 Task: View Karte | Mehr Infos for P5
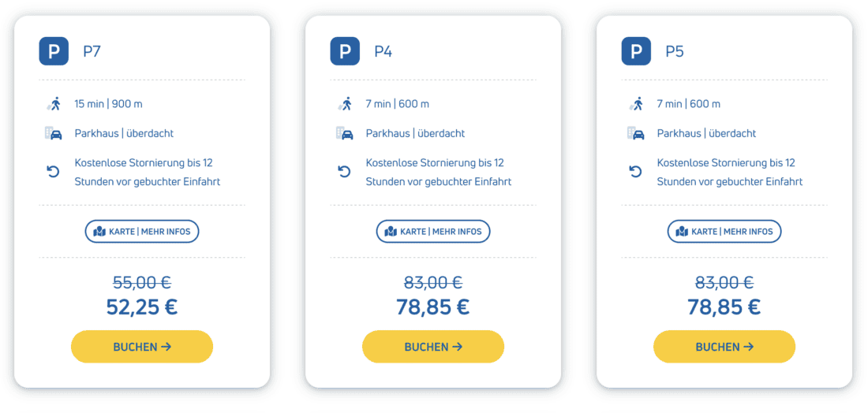(x=724, y=232)
